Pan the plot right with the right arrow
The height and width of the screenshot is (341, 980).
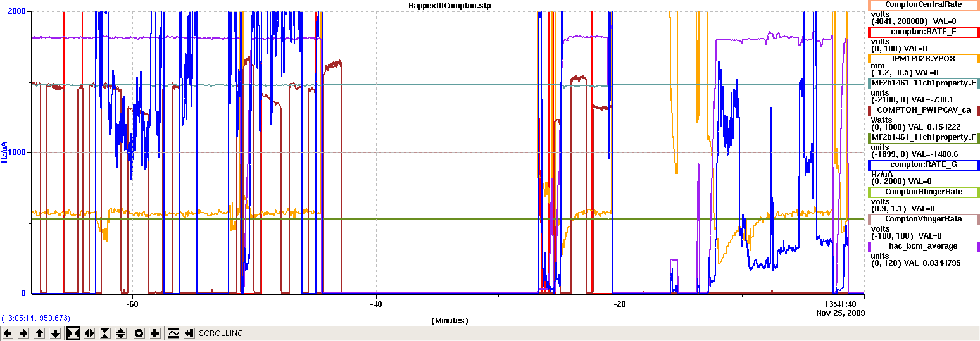23,333
